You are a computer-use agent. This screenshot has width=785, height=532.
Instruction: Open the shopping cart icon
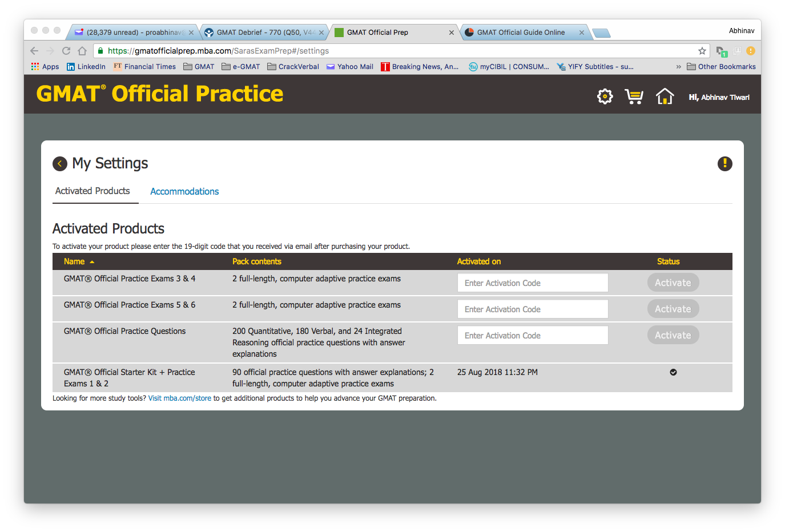click(634, 96)
